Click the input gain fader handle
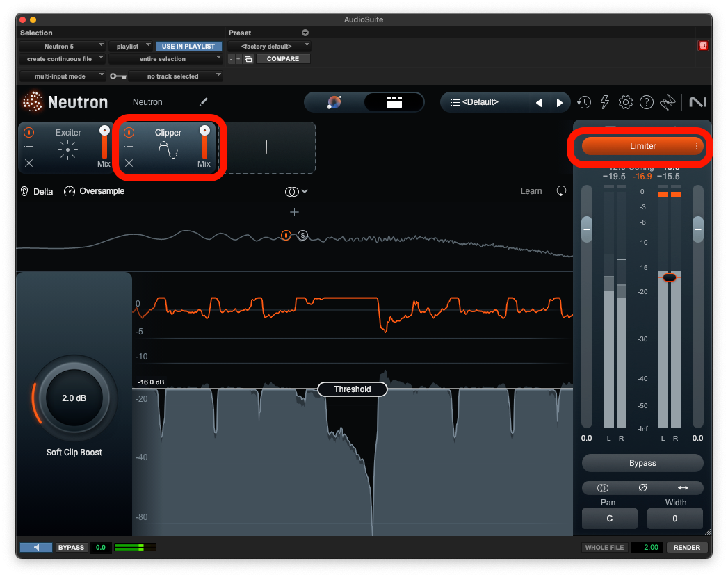This screenshot has width=728, height=577. [x=587, y=229]
